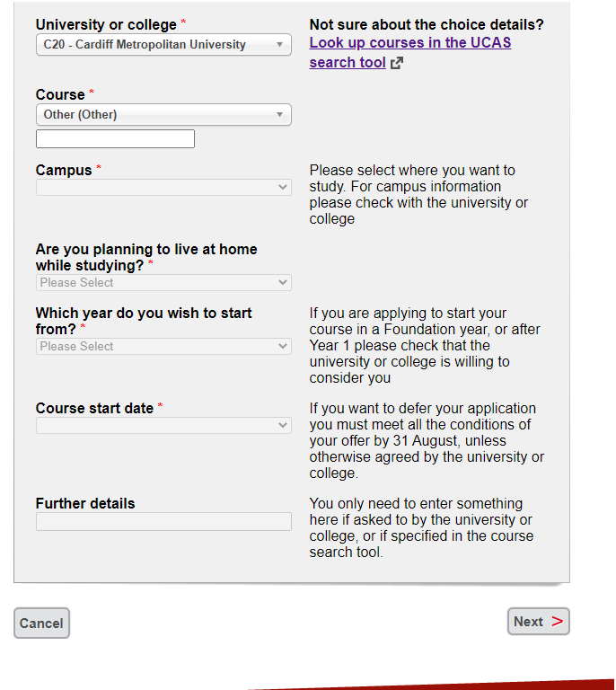Click the 'Course' field label
Screen dimensions: 616x690
[60, 94]
